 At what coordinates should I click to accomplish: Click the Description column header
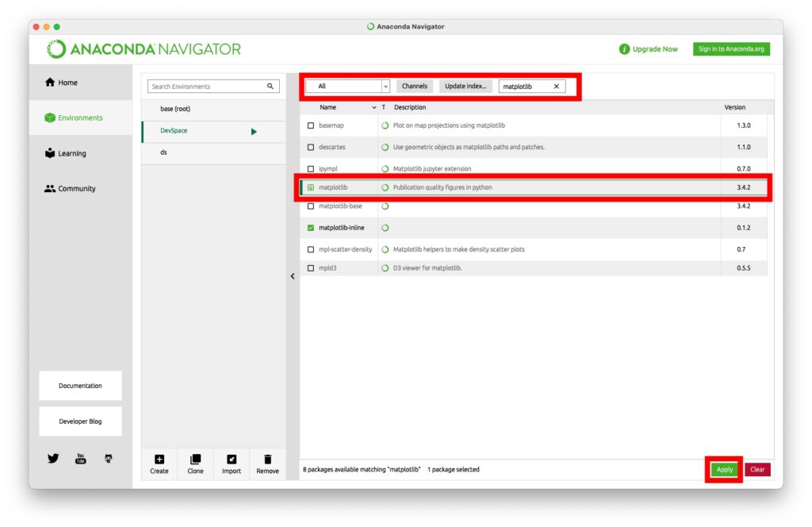pyautogui.click(x=410, y=107)
